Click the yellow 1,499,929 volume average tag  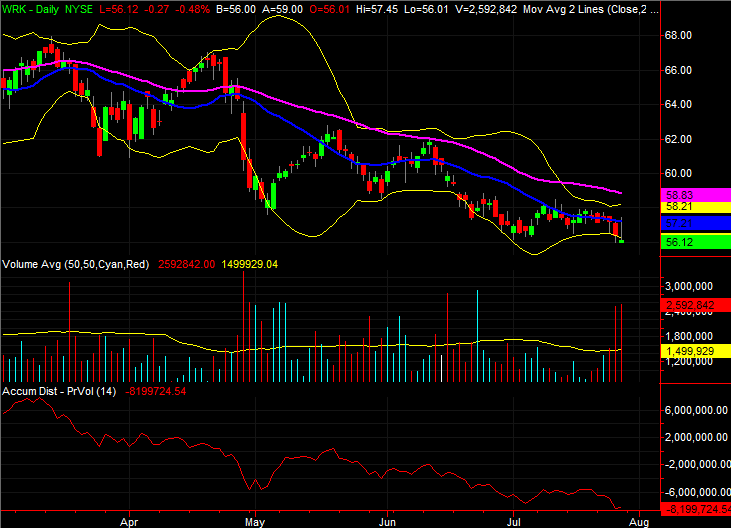696,352
